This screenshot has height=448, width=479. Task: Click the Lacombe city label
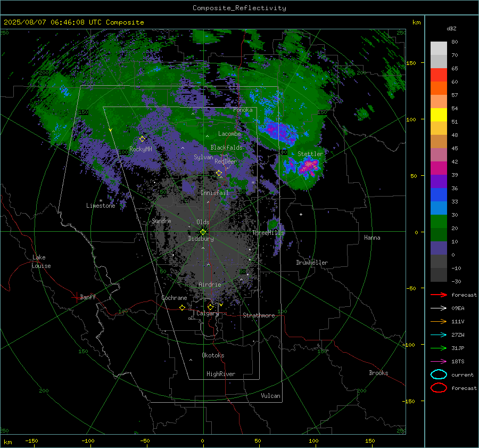coord(229,134)
